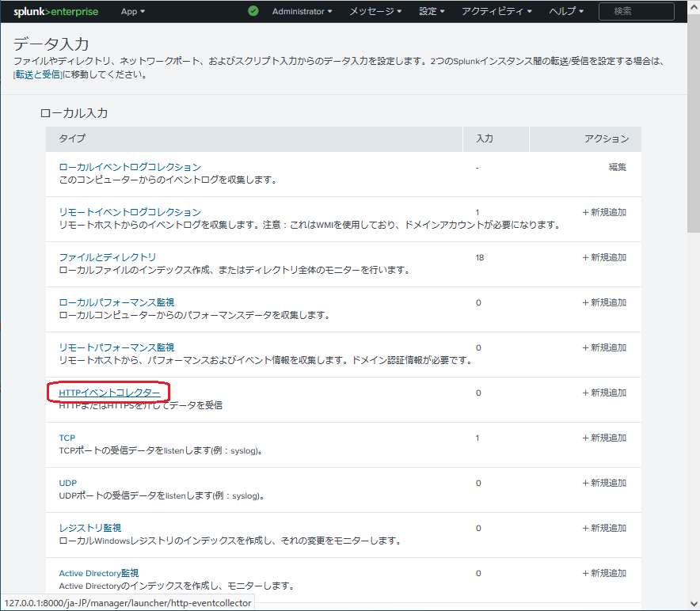Click the データ入力 page title
The height and width of the screenshot is (611, 700).
coord(51,44)
